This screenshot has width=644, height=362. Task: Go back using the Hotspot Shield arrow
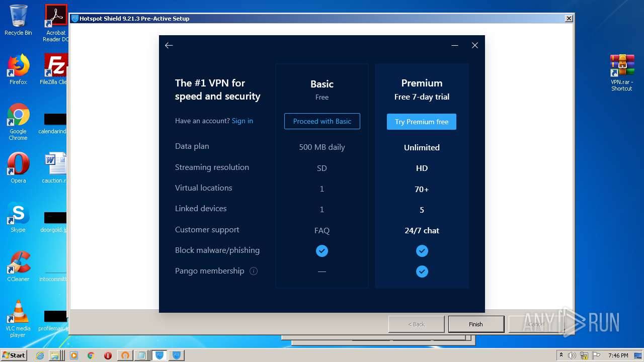click(x=169, y=45)
